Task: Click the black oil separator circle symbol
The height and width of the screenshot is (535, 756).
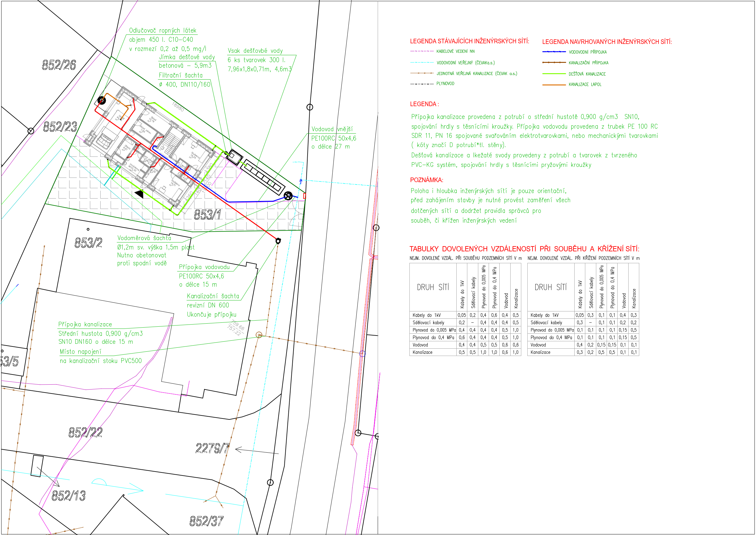Action: coord(102,100)
